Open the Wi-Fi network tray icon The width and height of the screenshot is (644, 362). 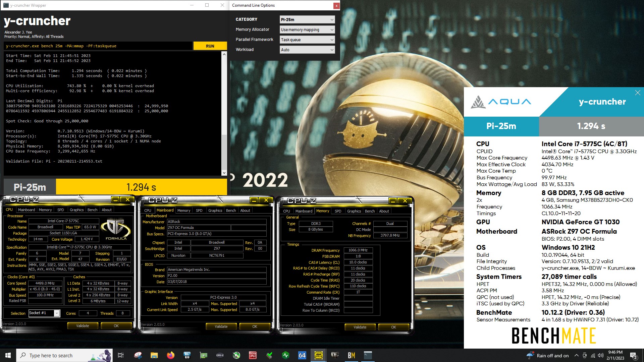(593, 356)
